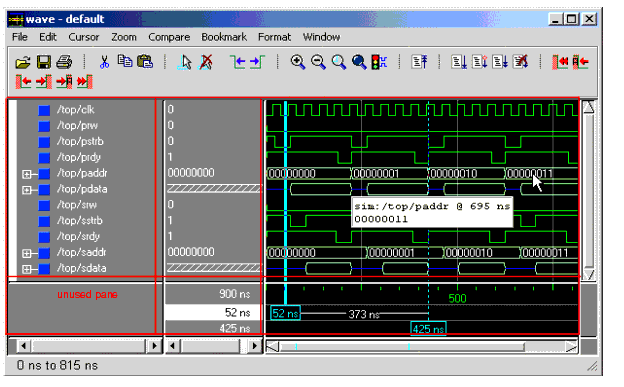624x387 pixels.
Task: Click the Cut scissors icon
Action: coord(104,62)
